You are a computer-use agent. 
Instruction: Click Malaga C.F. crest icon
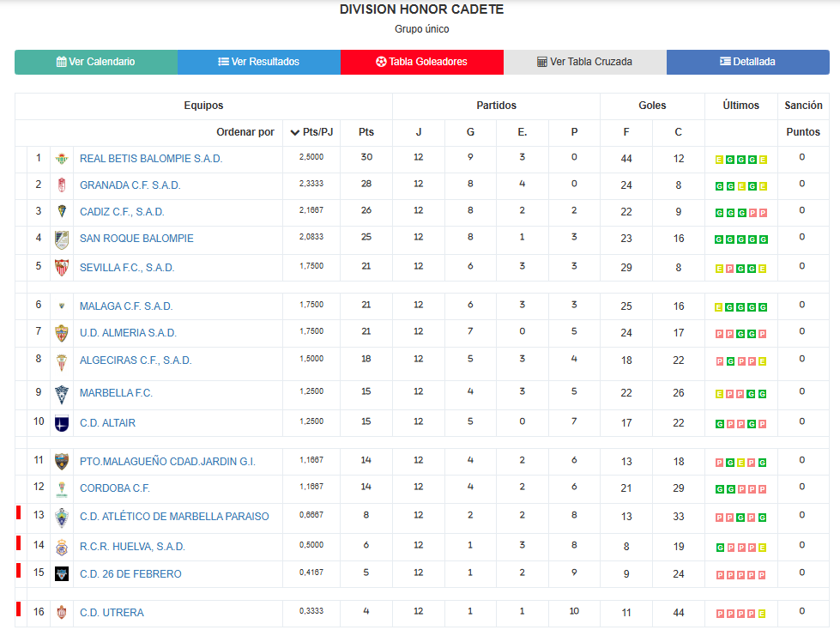[x=62, y=306]
